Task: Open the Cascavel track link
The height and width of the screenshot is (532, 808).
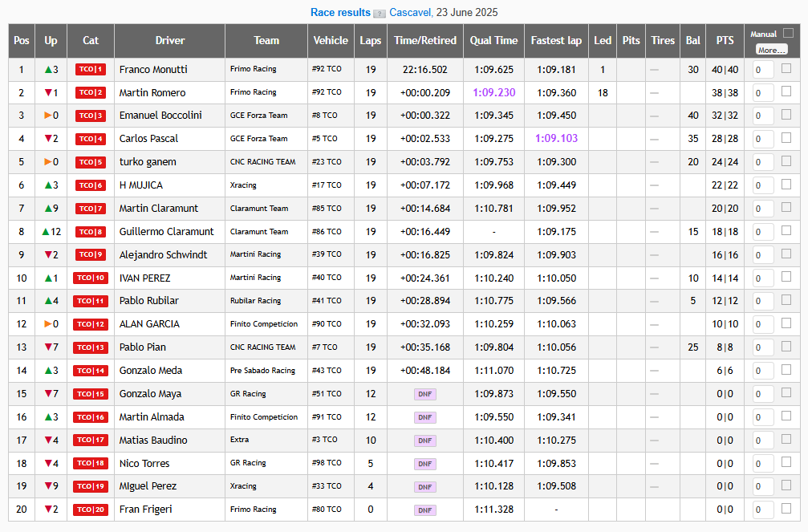Action: point(410,13)
